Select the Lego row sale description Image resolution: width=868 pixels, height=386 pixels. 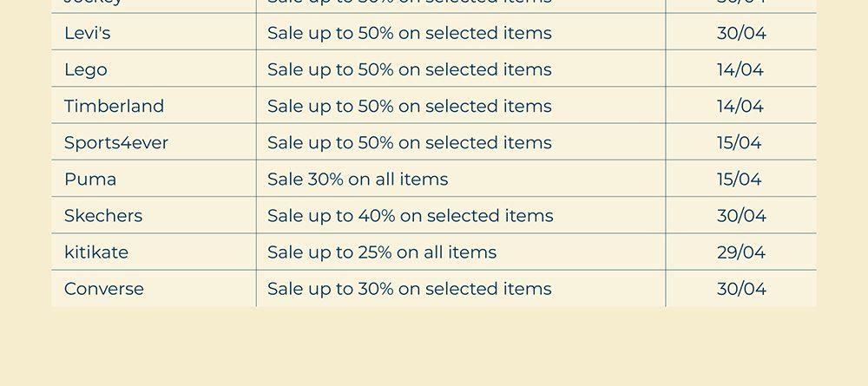pyautogui.click(x=409, y=70)
